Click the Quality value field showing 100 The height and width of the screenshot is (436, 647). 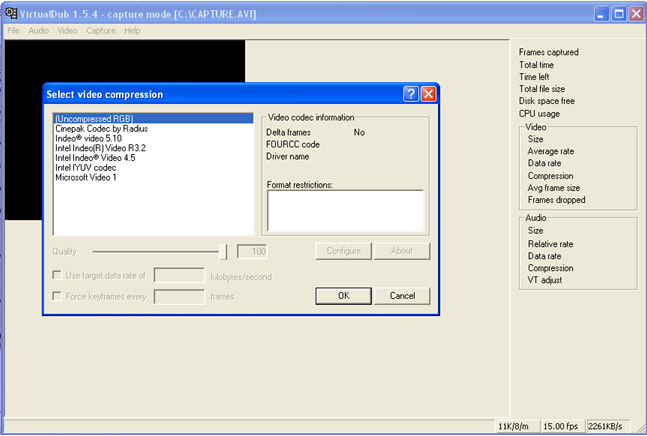click(252, 251)
